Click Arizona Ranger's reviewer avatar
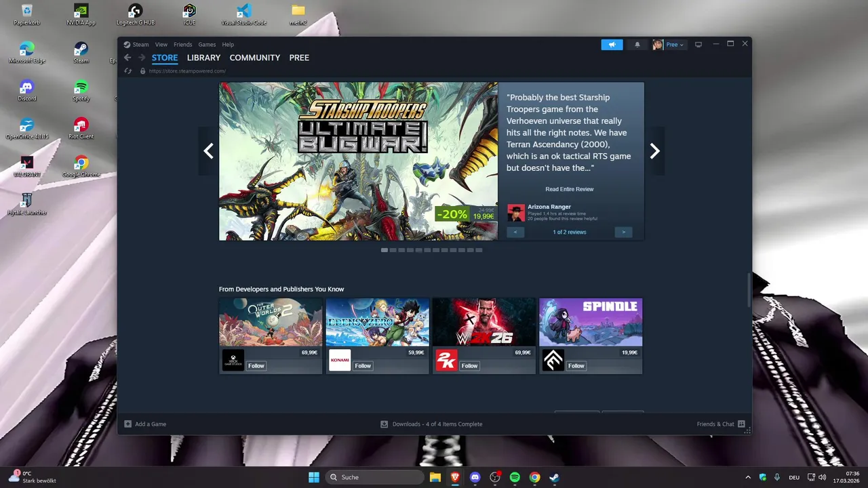 (516, 213)
